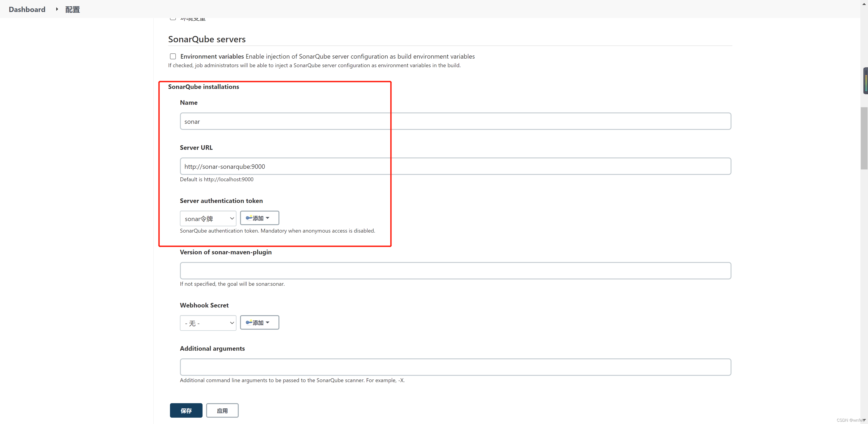868x424 pixels.
Task: Focus the Version of sonar-maven-plugin field
Action: pos(455,271)
